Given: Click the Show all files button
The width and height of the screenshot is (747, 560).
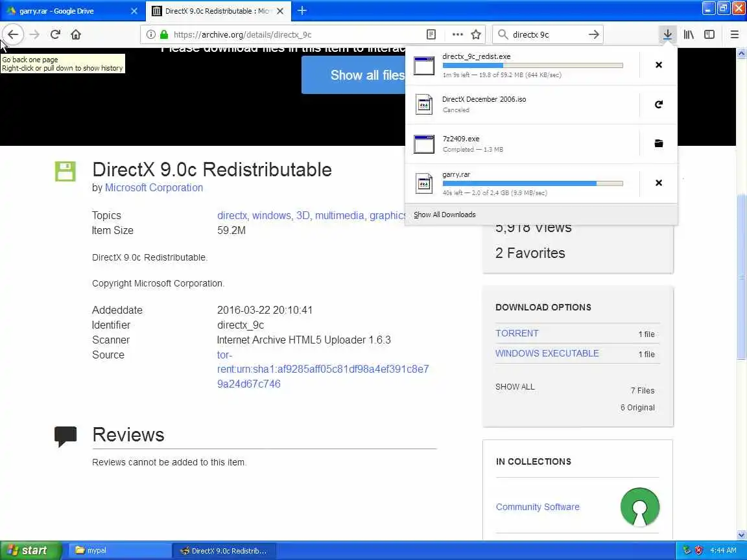Looking at the screenshot, I should click(x=353, y=75).
